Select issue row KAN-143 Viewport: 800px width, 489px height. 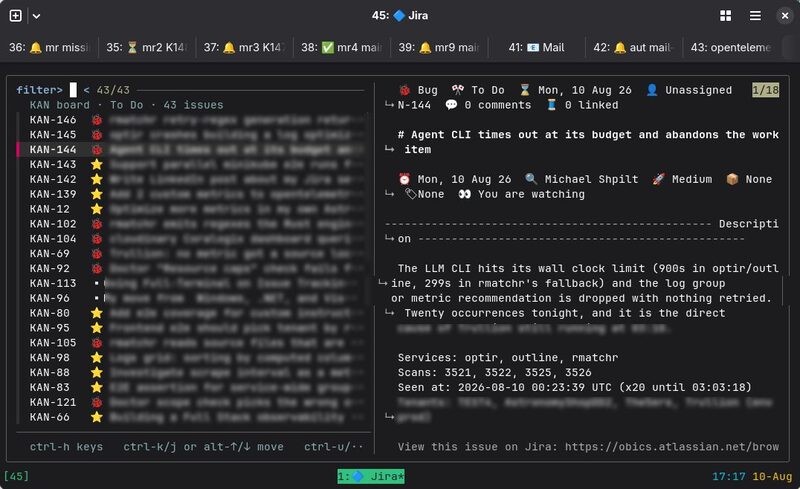[x=192, y=164]
